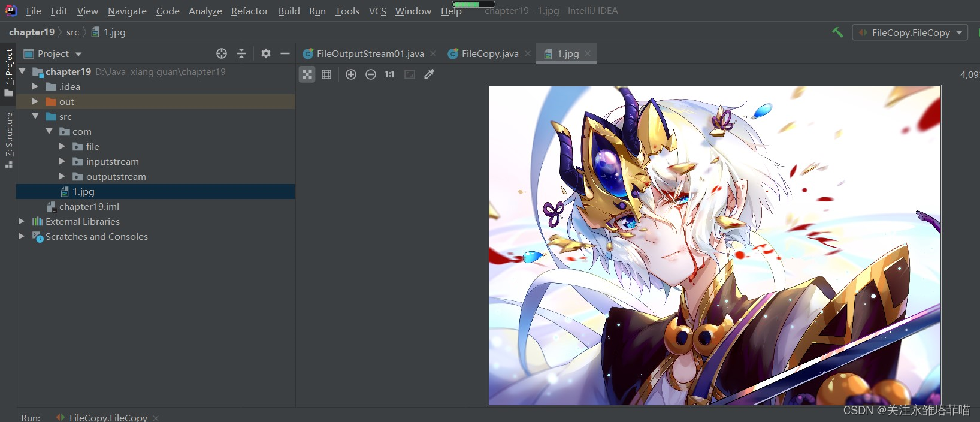980x422 pixels.
Task: Zoom in on the image
Action: click(x=351, y=74)
